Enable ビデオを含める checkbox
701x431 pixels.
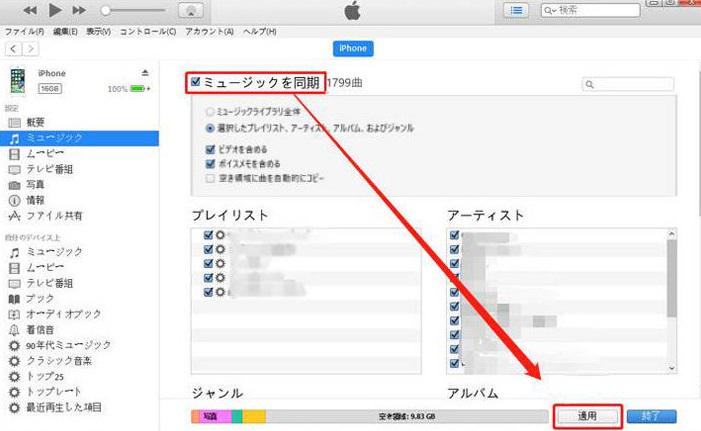pyautogui.click(x=210, y=149)
